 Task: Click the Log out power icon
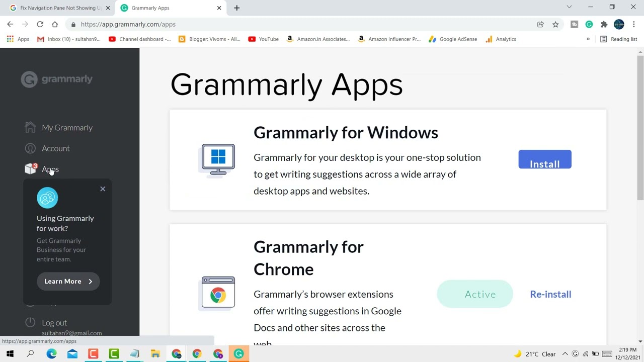(x=30, y=322)
